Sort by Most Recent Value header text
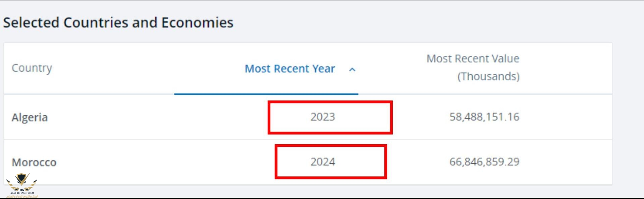 click(x=473, y=59)
